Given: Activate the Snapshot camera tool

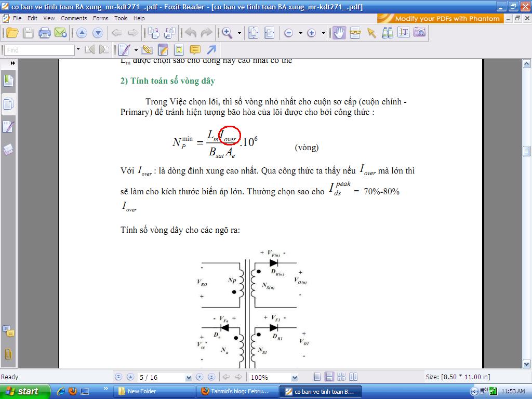Looking at the screenshot, I should (419, 33).
